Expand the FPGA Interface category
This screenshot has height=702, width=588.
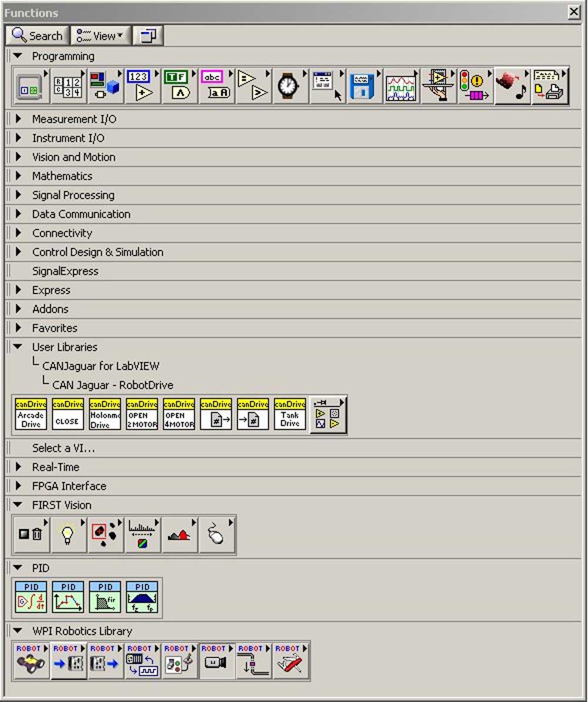click(x=18, y=486)
